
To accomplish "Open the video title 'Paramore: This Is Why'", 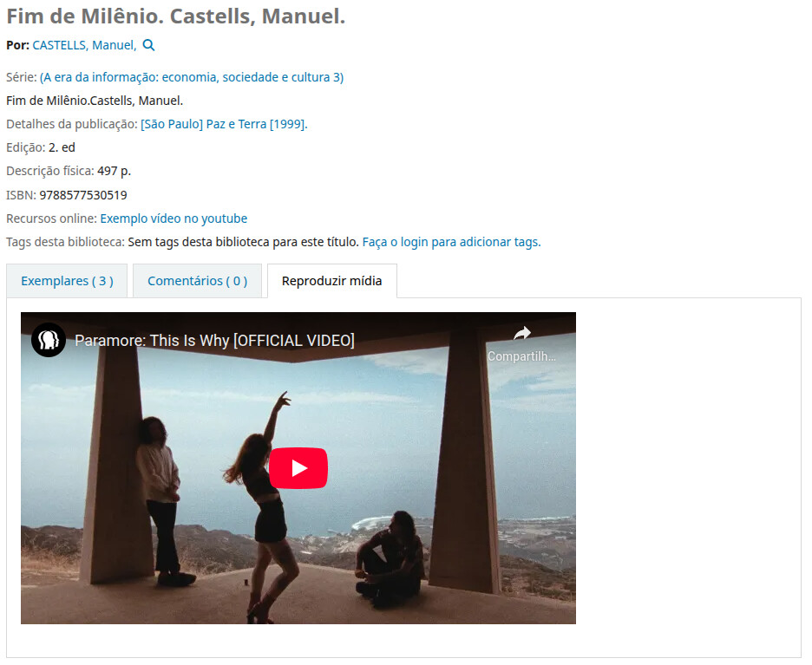I will [214, 341].
